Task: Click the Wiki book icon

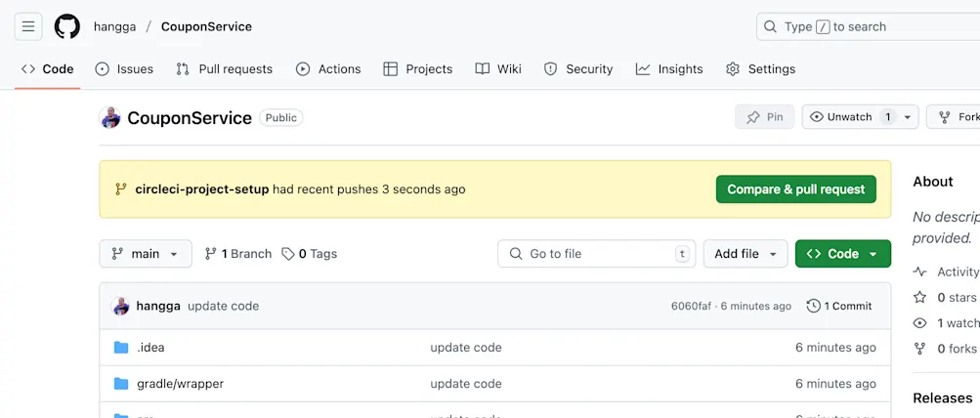Action: 482,69
